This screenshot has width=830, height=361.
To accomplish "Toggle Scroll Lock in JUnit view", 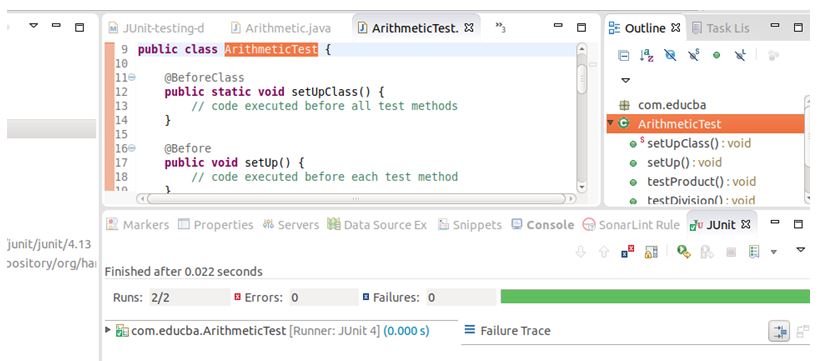I will pyautogui.click(x=651, y=252).
